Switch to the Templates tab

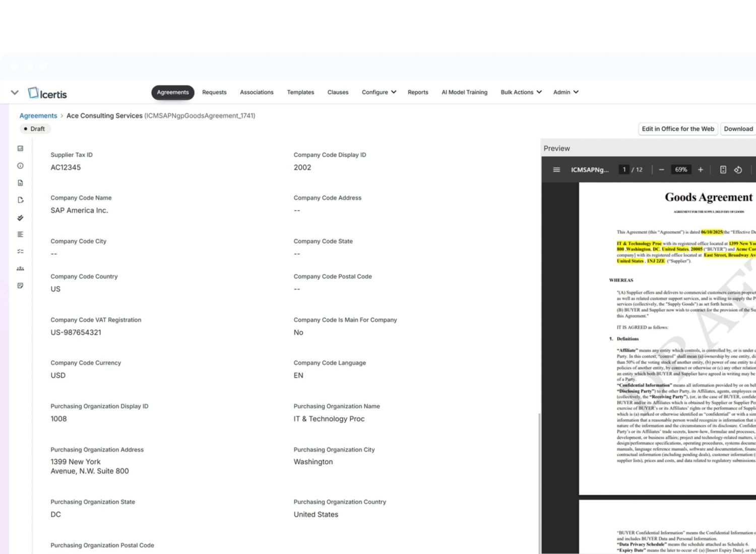point(300,92)
